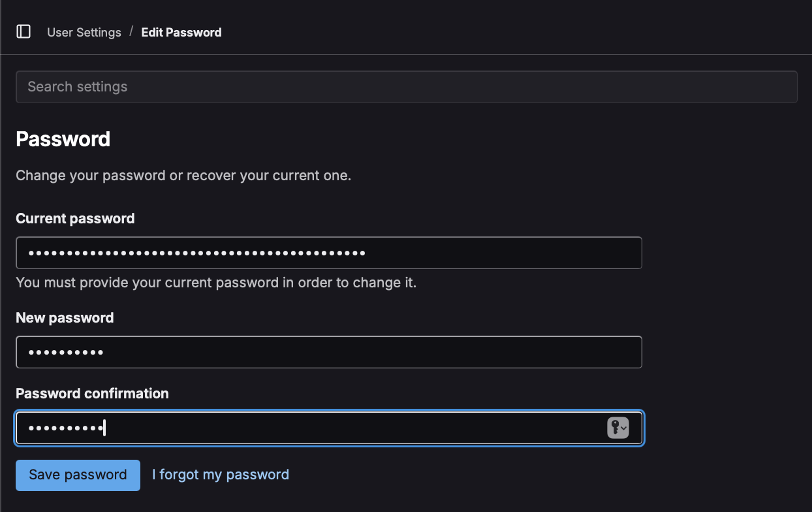The image size is (812, 512).
Task: Select the Edit Password breadcrumb
Action: pos(181,32)
